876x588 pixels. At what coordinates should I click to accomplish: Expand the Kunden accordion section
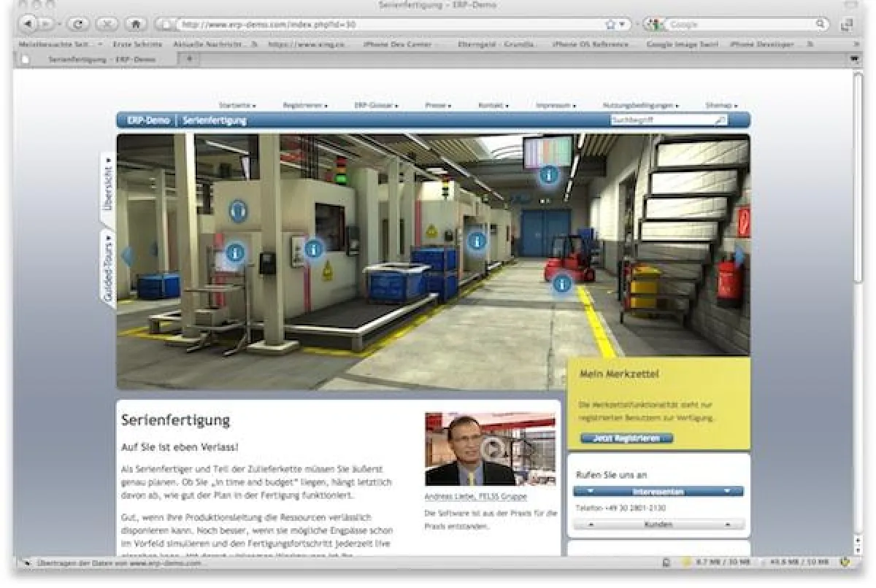pyautogui.click(x=658, y=525)
